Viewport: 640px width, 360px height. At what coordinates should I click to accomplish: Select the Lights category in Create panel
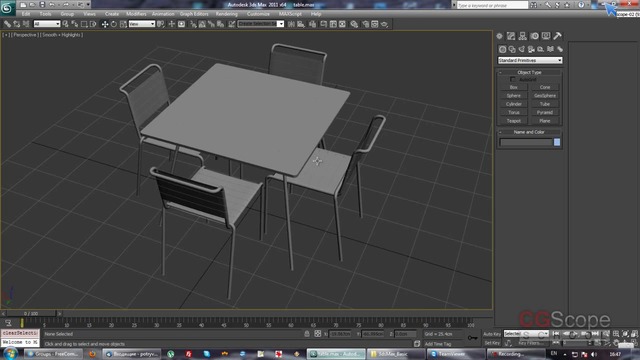(522, 49)
